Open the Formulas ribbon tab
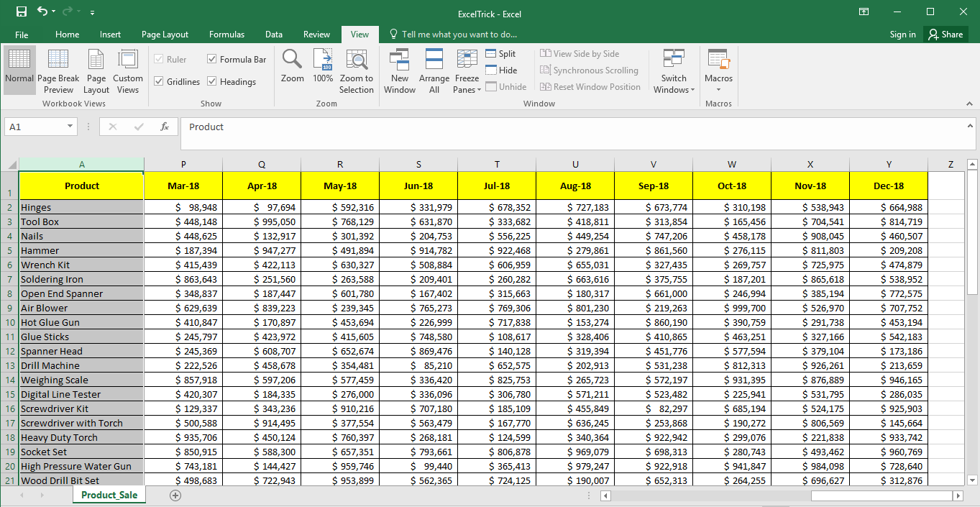 tap(226, 35)
